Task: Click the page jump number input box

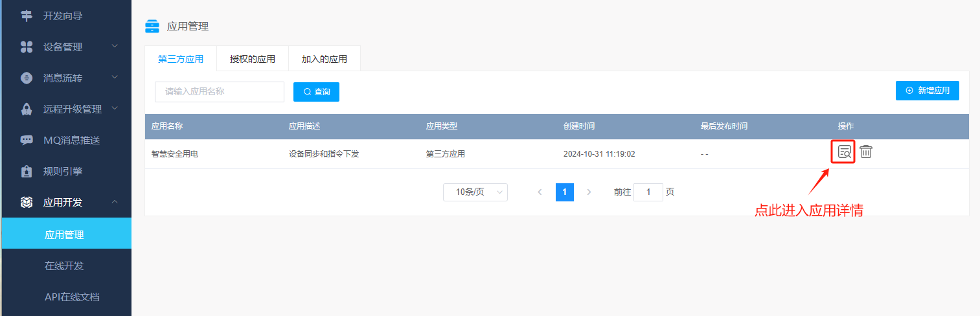Action: click(x=648, y=192)
